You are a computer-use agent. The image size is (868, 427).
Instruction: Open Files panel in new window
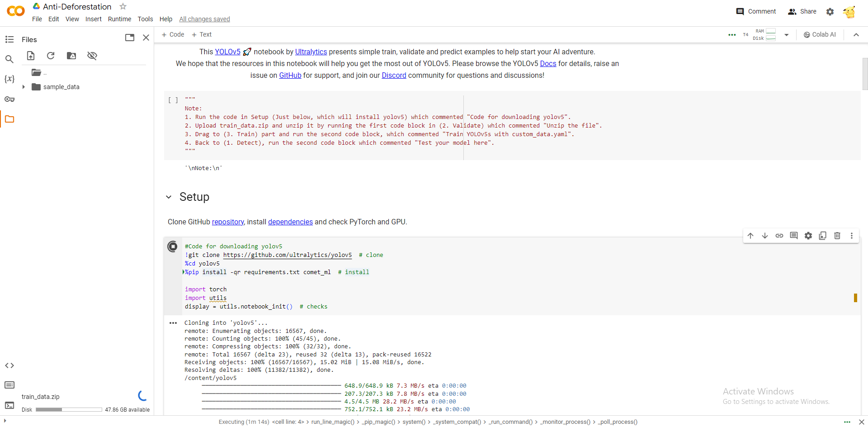click(x=130, y=38)
